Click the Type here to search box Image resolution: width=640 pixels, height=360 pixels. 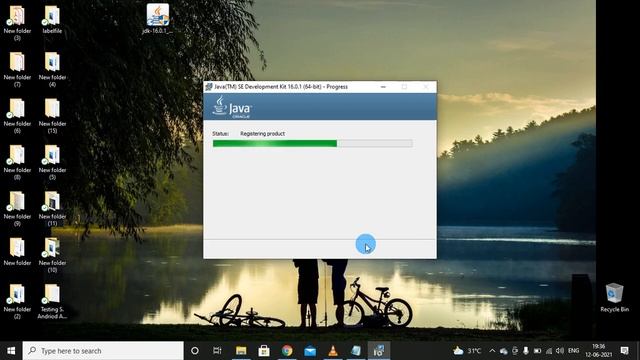click(103, 351)
